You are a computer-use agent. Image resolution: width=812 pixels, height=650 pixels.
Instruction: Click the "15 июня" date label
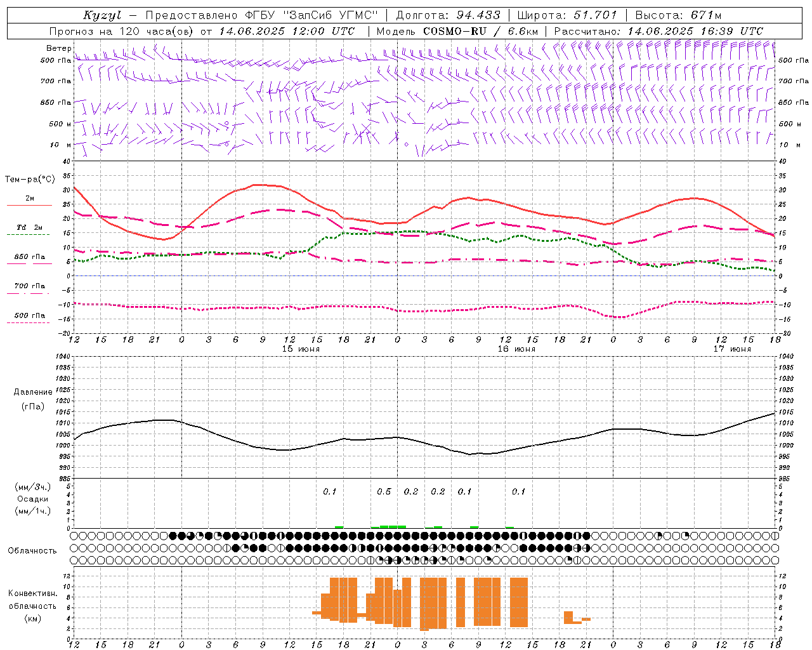pyautogui.click(x=301, y=349)
